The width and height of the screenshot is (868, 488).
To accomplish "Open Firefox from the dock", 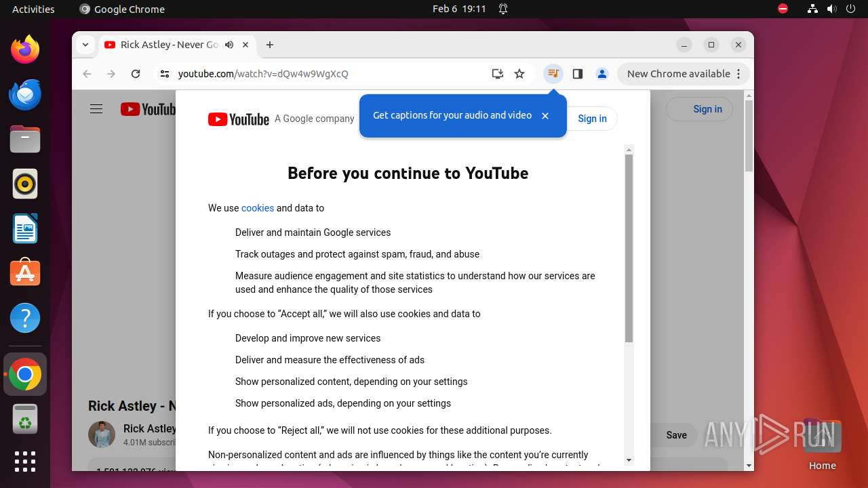I will click(25, 49).
